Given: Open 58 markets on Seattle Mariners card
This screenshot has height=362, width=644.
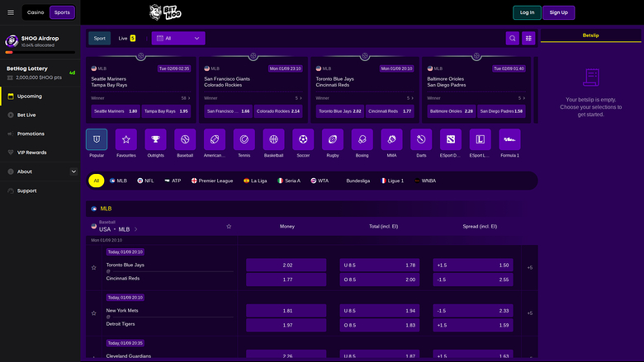Looking at the screenshot, I should click(186, 98).
